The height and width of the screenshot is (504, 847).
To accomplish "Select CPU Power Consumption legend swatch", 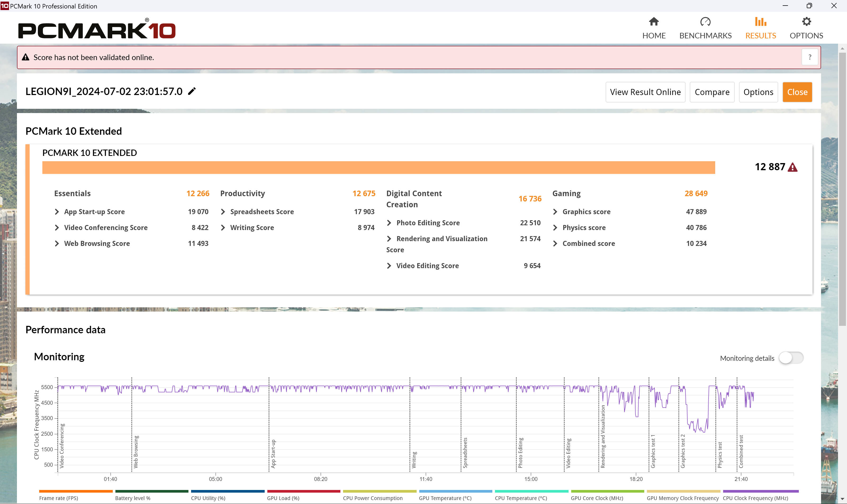I will click(x=380, y=491).
